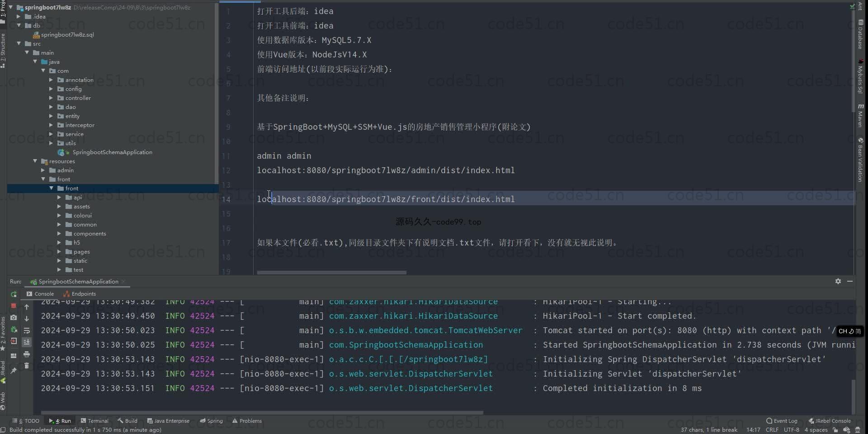Open the Mybatis Sql side panel
Viewport: 868px width, 434px height.
860,76
